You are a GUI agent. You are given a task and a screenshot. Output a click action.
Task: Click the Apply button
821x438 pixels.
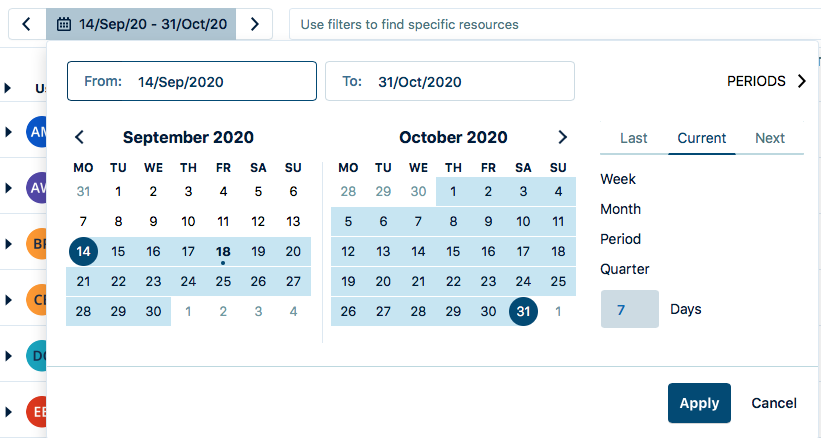tap(699, 403)
